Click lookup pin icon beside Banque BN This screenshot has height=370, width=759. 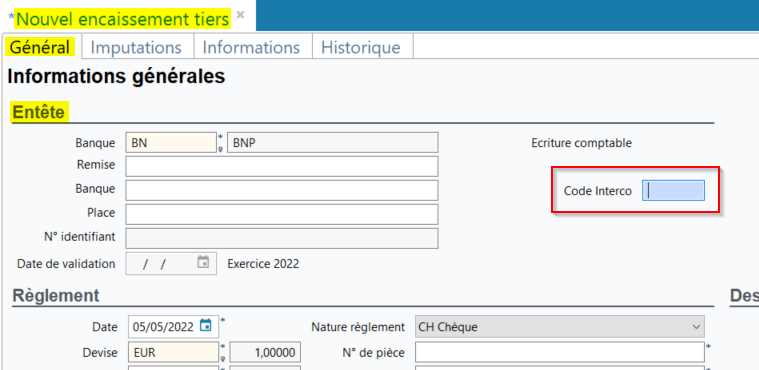pyautogui.click(x=220, y=149)
